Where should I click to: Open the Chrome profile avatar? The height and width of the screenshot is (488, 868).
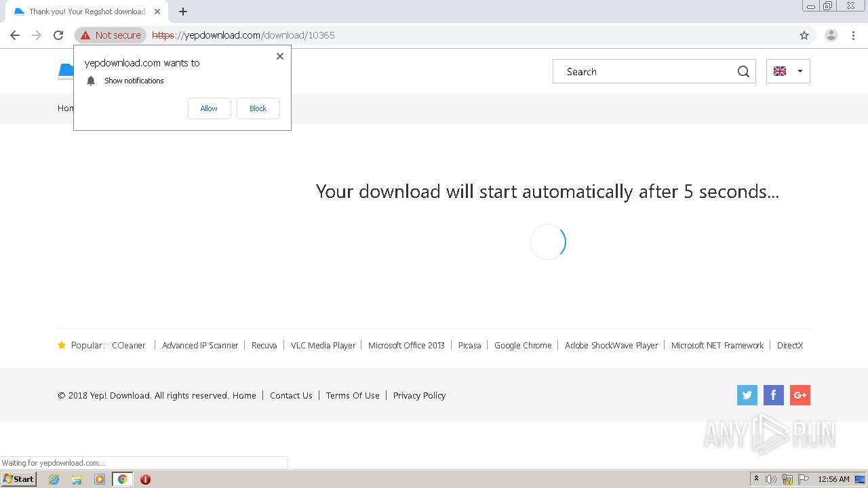[x=831, y=35]
